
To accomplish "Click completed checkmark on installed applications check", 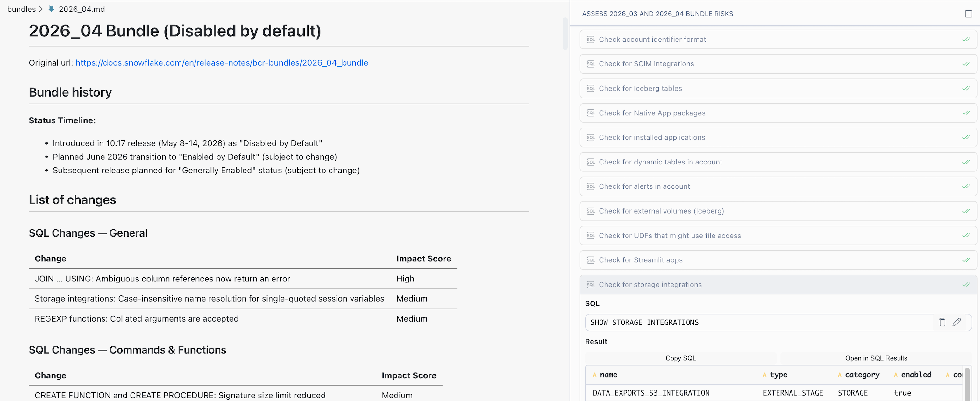I will point(966,137).
